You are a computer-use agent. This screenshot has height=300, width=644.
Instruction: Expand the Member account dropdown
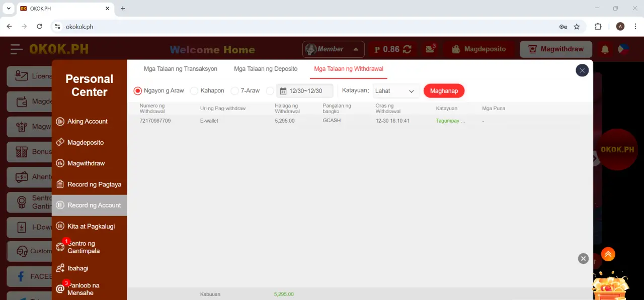(333, 49)
